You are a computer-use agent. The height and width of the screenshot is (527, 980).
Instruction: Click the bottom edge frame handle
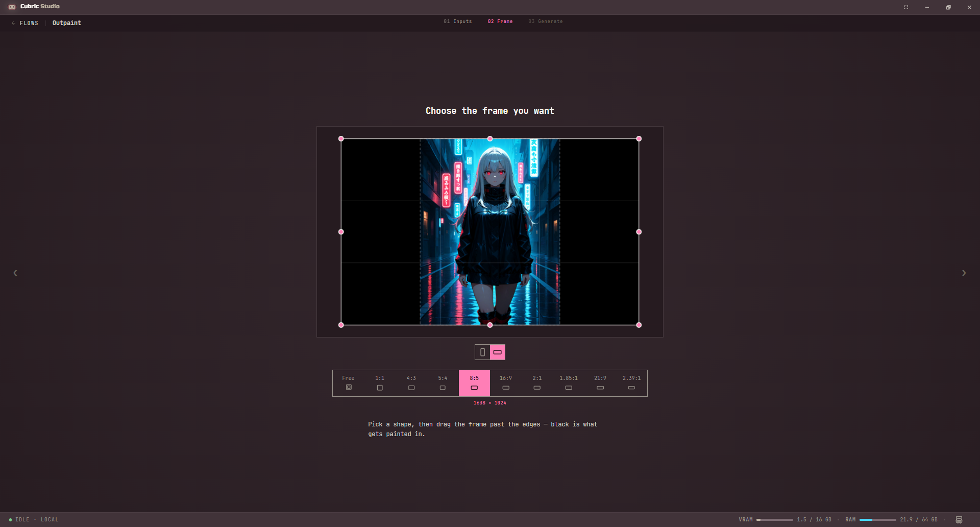tap(490, 325)
